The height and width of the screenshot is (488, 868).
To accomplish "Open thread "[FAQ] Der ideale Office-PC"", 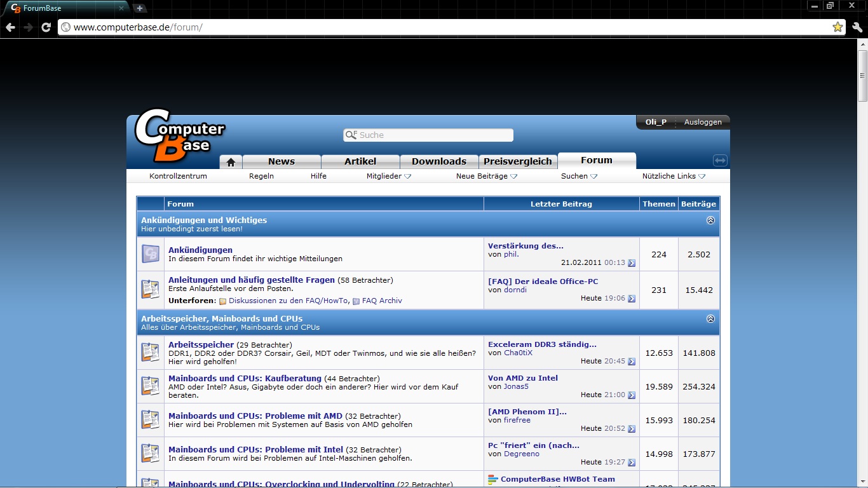I will pyautogui.click(x=543, y=281).
